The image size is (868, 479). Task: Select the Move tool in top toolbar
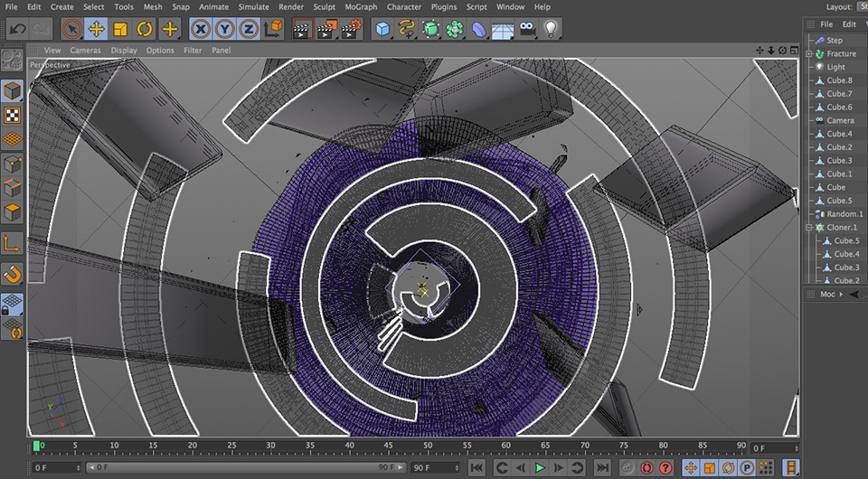click(x=96, y=29)
